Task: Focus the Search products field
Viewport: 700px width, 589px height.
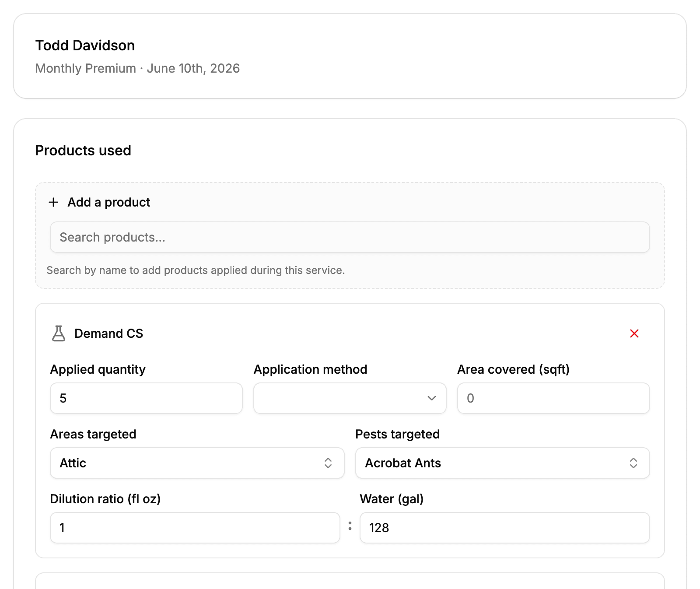Action: pyautogui.click(x=350, y=237)
